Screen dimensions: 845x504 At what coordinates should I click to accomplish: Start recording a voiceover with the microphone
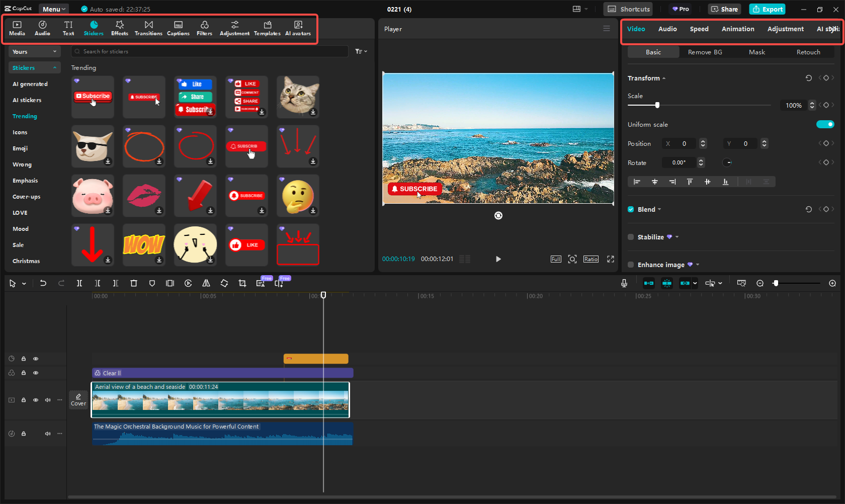[x=624, y=283]
